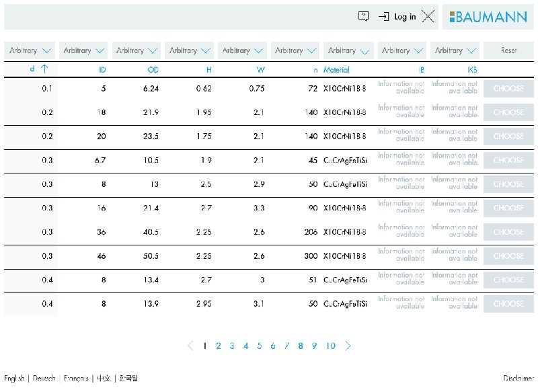The height and width of the screenshot is (392, 538).
Task: Go to next page arrow
Action: coord(348,346)
